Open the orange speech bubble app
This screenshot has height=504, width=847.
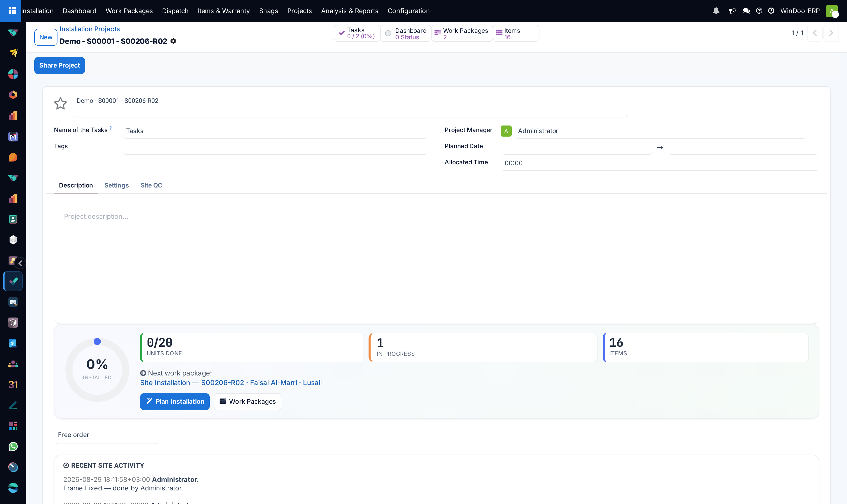click(13, 157)
